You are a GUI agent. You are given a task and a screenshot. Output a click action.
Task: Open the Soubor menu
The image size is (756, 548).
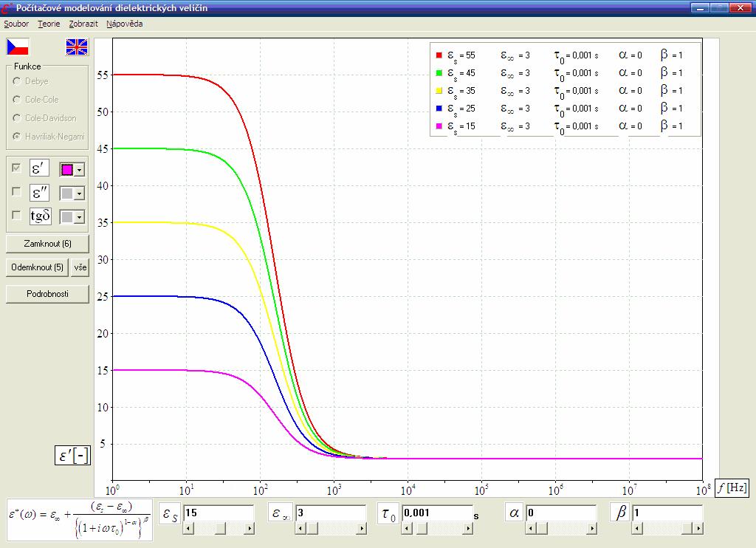(16, 24)
